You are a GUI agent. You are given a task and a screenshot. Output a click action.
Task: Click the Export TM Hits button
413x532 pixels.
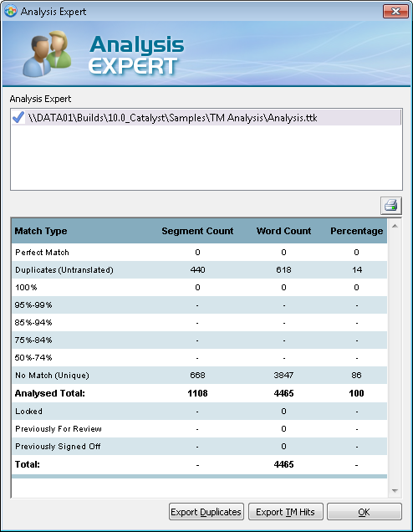(x=286, y=512)
